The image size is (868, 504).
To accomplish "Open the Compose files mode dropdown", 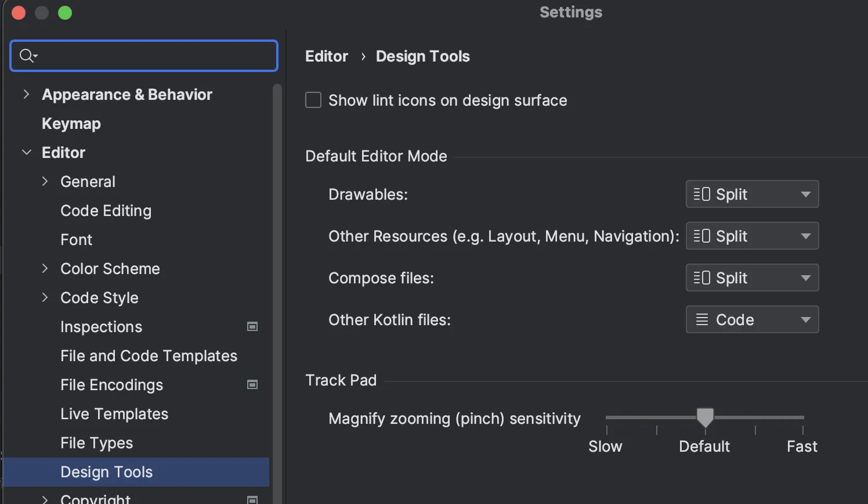I will 806,278.
